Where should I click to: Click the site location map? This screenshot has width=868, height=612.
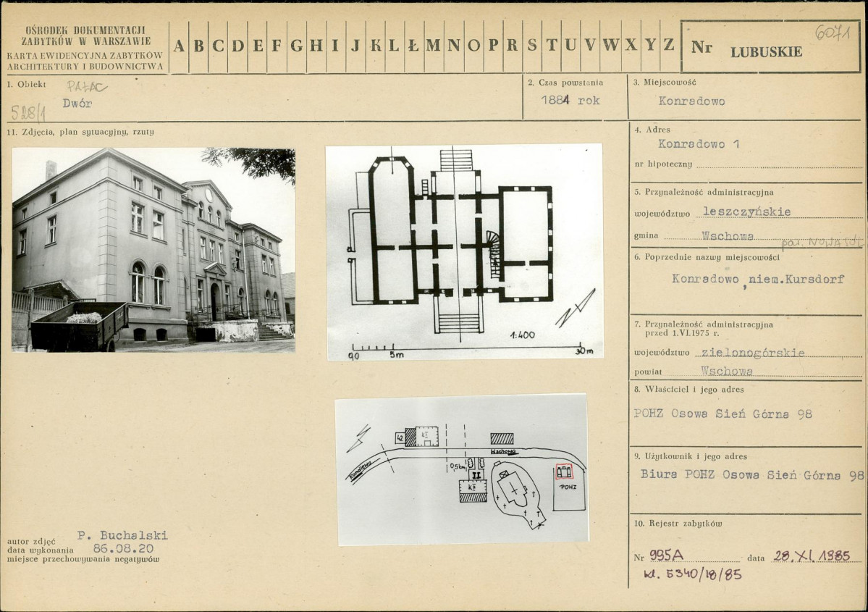pos(462,469)
